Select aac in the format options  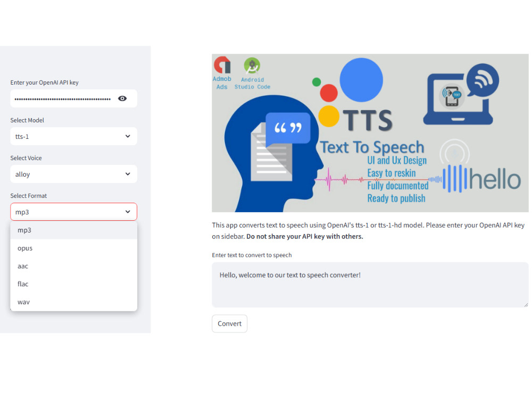click(x=73, y=266)
